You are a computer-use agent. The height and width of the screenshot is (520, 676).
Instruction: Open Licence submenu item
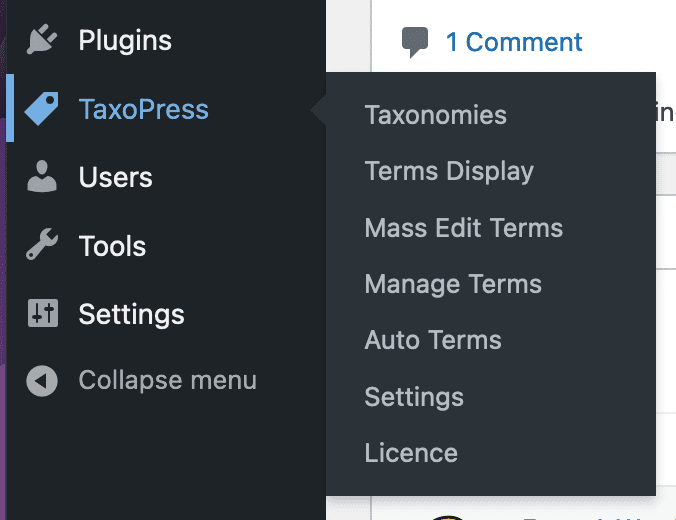pyautogui.click(x=411, y=453)
